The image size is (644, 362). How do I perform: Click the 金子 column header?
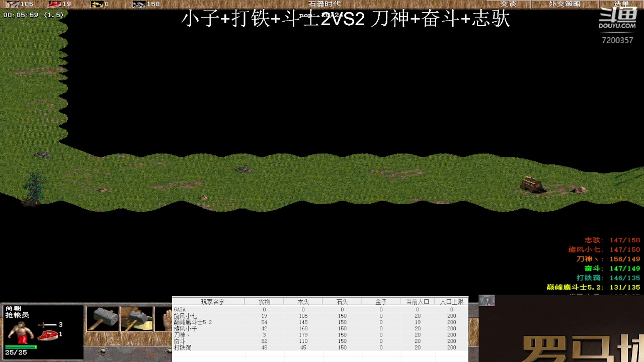[381, 302]
